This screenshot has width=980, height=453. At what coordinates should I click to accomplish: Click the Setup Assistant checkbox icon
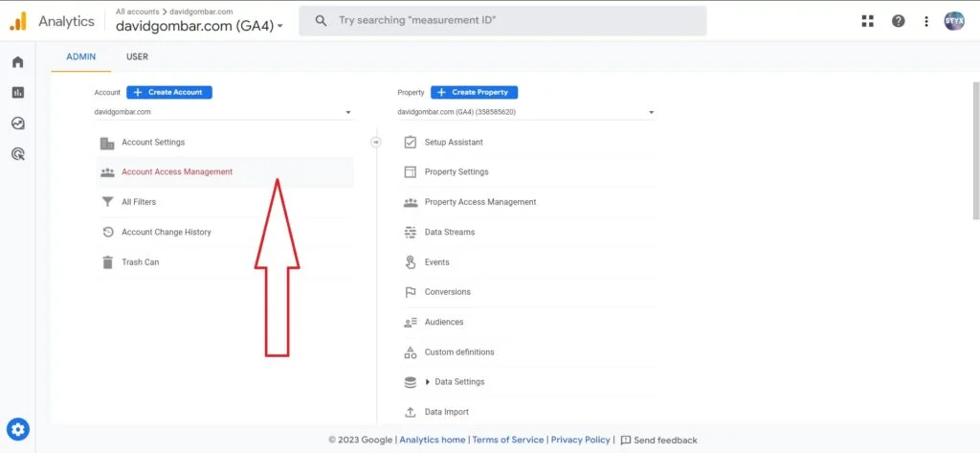(410, 142)
